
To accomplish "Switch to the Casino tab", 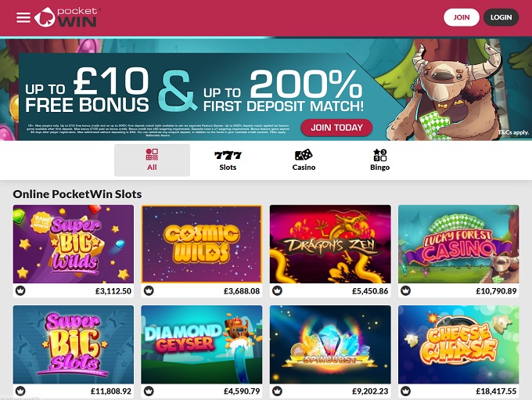I will 304,160.
